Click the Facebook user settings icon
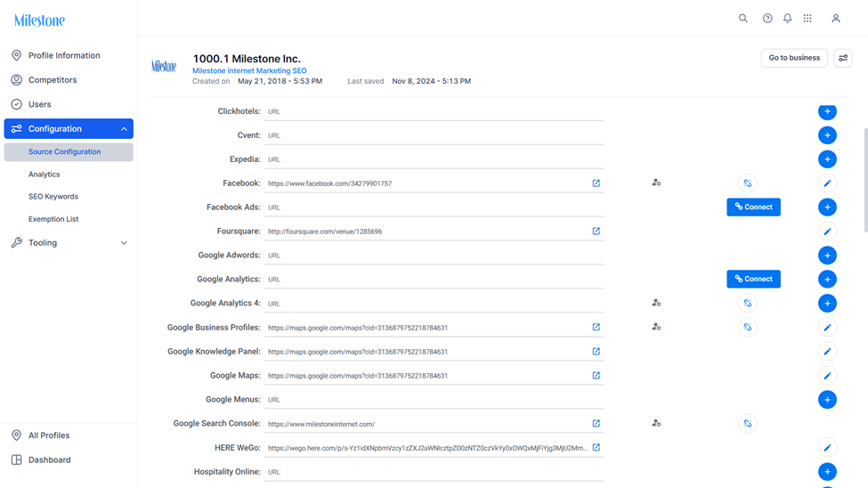The image size is (868, 488). pyautogui.click(x=656, y=183)
